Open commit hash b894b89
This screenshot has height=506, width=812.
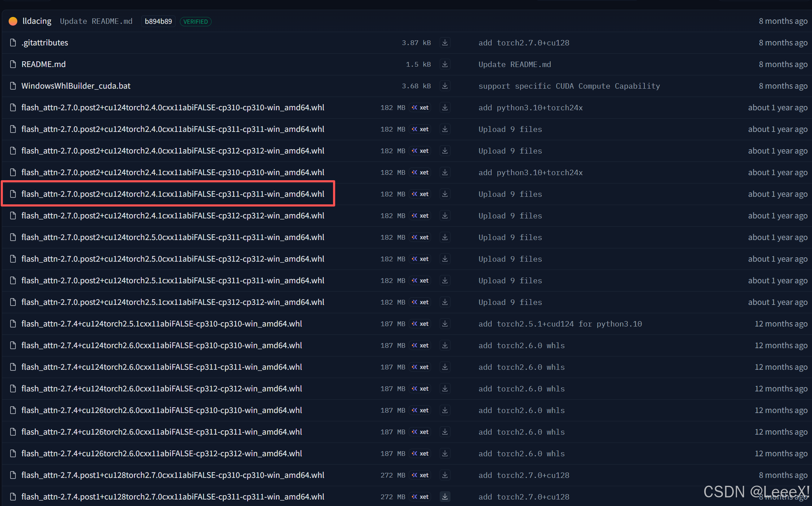pyautogui.click(x=158, y=21)
